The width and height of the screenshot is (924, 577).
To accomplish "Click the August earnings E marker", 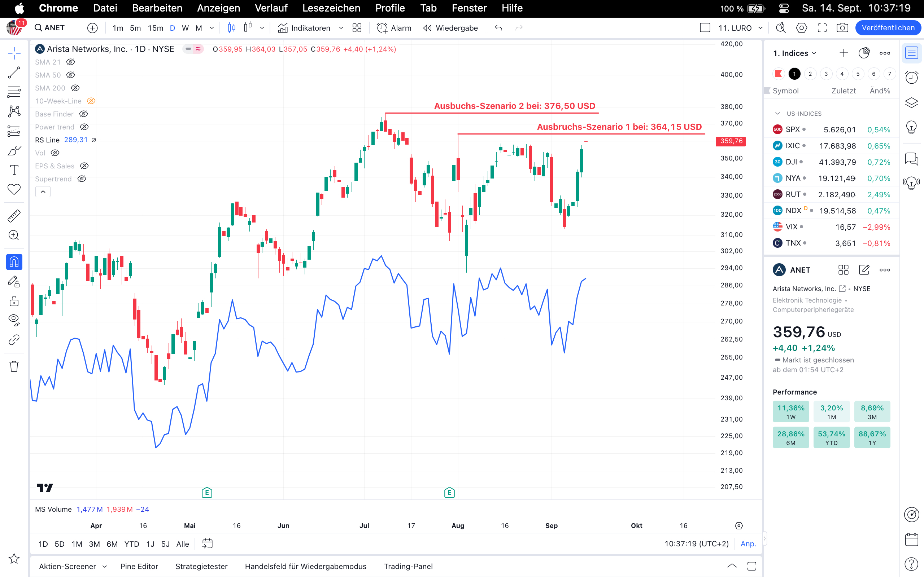I will 449,492.
